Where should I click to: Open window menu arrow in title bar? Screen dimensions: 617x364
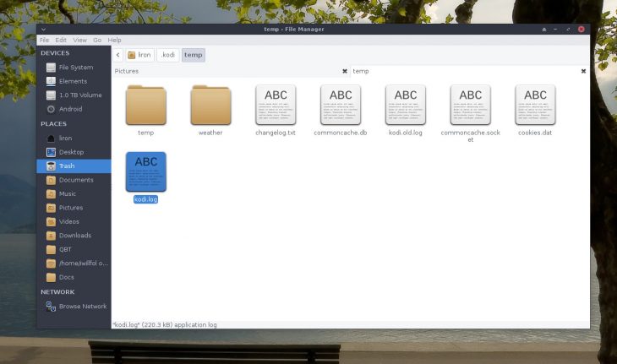click(x=43, y=29)
